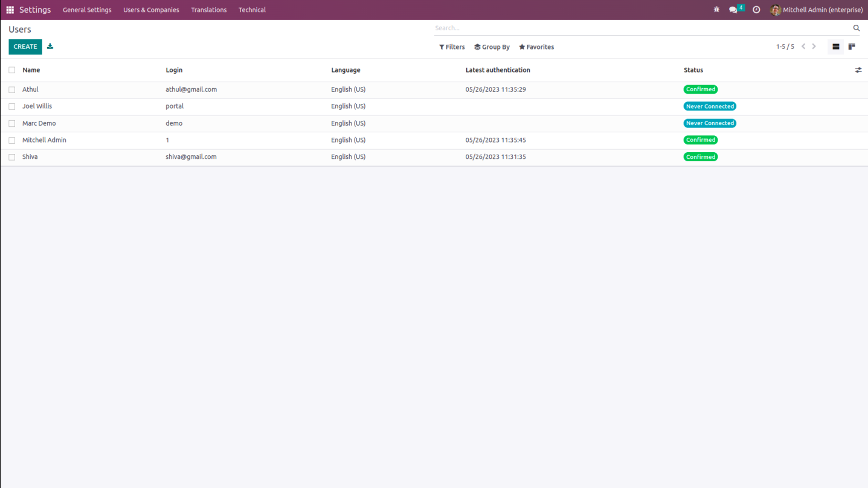Open the debug bug icon menu
This screenshot has height=488, width=868.
point(716,10)
